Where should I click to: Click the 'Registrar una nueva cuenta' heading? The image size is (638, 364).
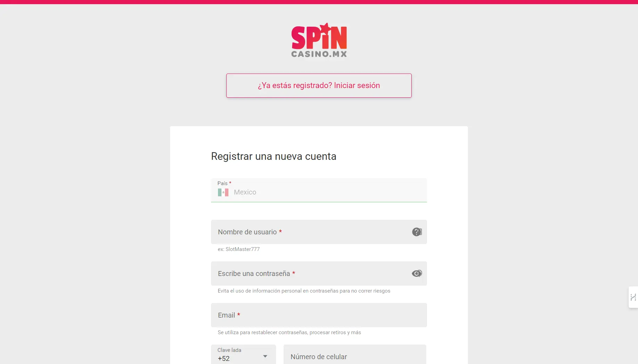(x=274, y=156)
